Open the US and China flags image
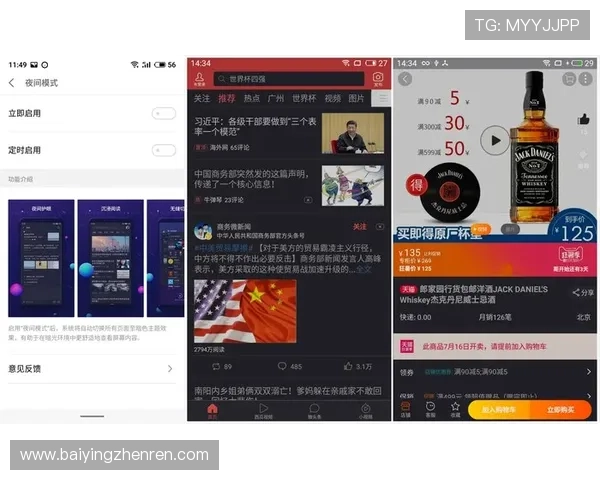Viewport: 600px width, 480px height. 245,311
